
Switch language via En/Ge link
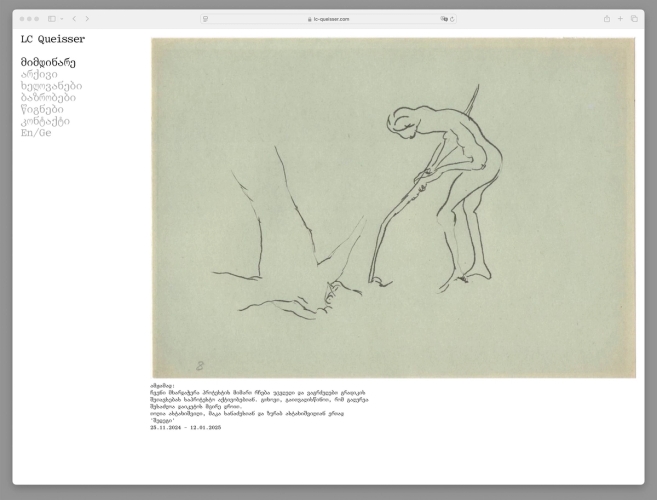[36, 133]
